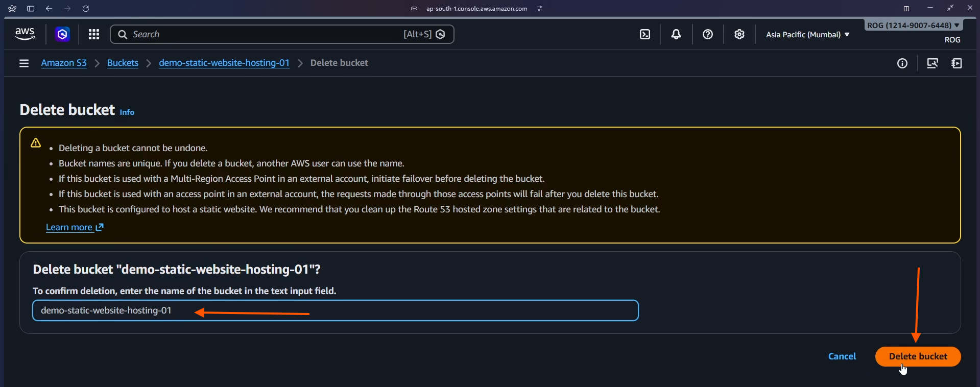Focus the bucket name confirmation field
This screenshot has height=387, width=980.
pos(409,310)
